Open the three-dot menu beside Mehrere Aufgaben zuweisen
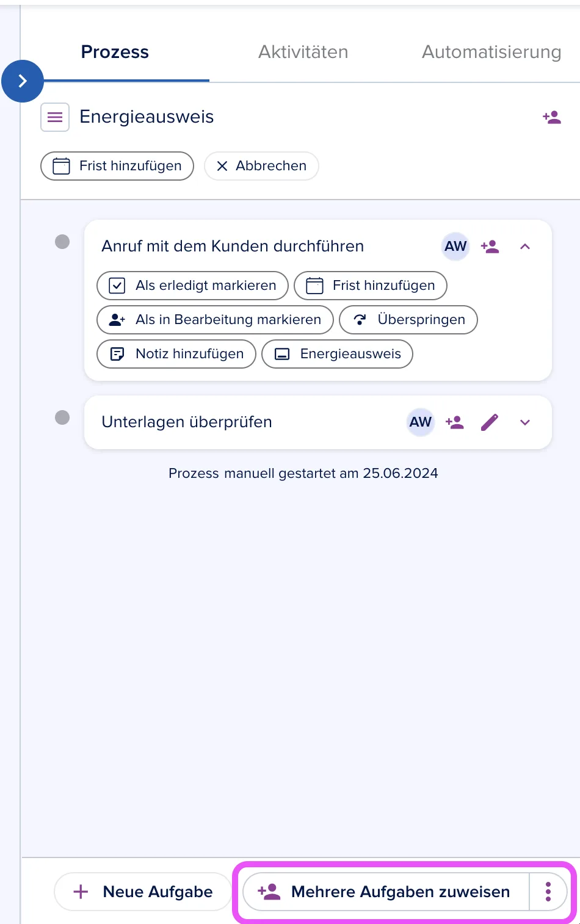This screenshot has height=924, width=580. [x=548, y=892]
